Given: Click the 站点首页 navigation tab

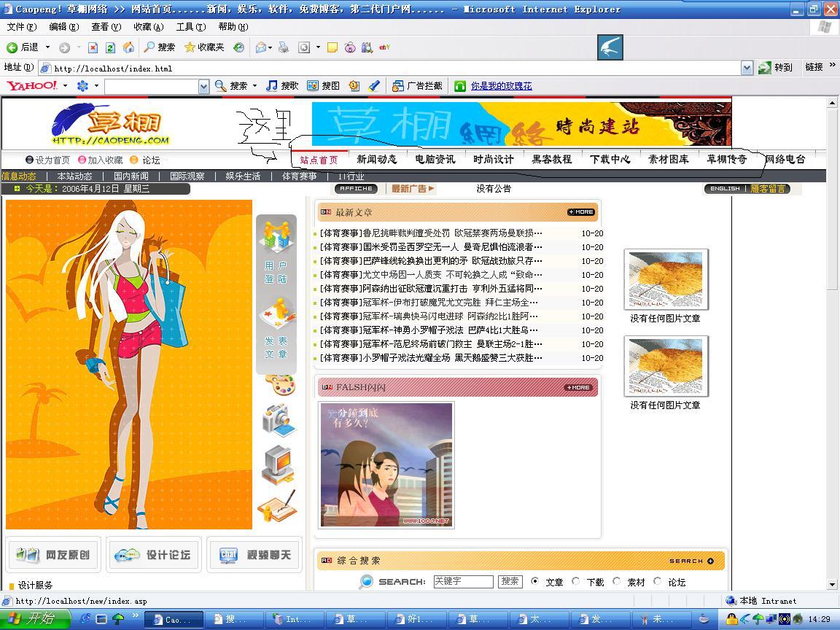Looking at the screenshot, I should (x=319, y=160).
